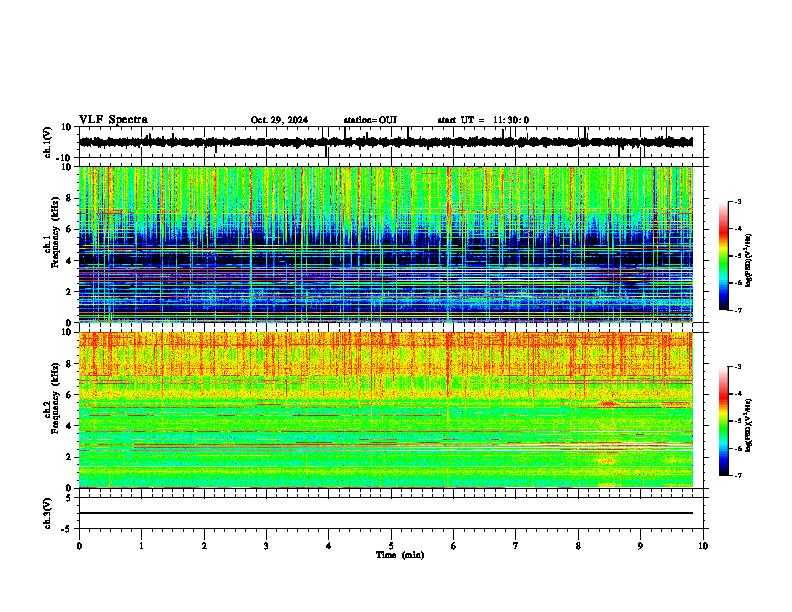Click the "-7" label below ch.2 color bar
This screenshot has height=612, width=792.
[737, 475]
